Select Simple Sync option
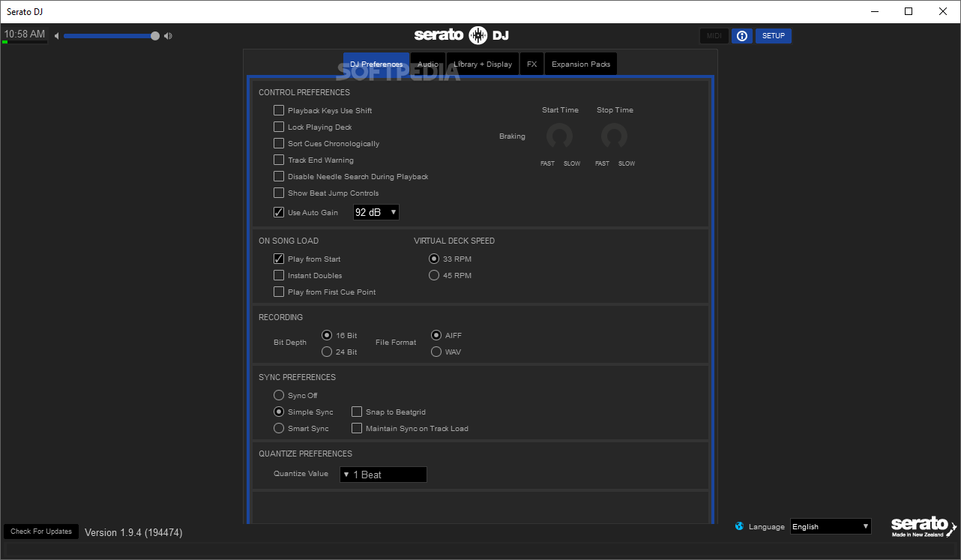961x560 pixels. (279, 412)
